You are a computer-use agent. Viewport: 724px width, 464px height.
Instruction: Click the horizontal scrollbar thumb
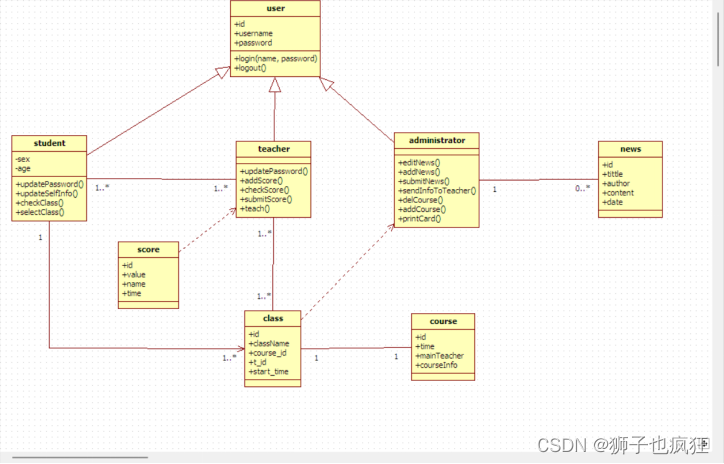click(x=79, y=457)
